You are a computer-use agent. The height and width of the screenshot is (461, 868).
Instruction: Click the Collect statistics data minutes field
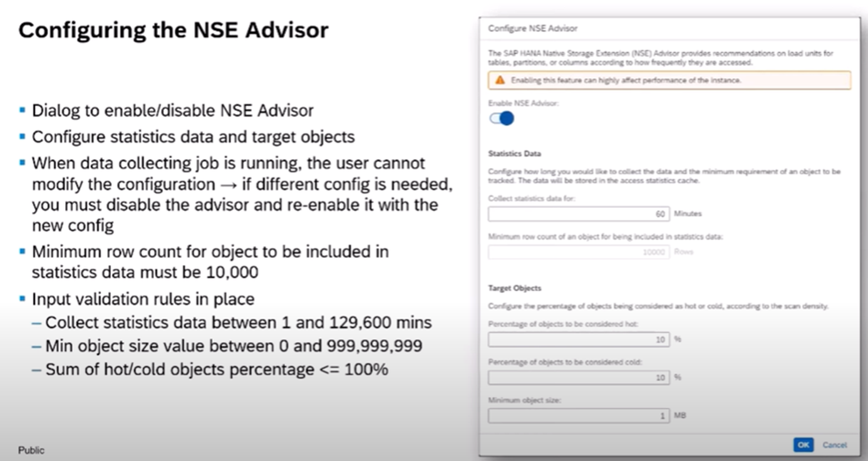[x=579, y=214]
